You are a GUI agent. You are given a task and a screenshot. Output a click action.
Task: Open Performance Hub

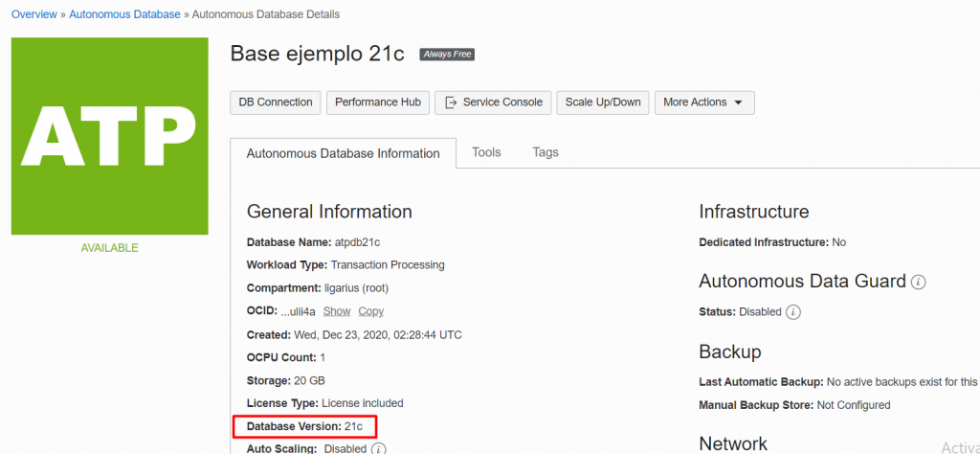378,102
